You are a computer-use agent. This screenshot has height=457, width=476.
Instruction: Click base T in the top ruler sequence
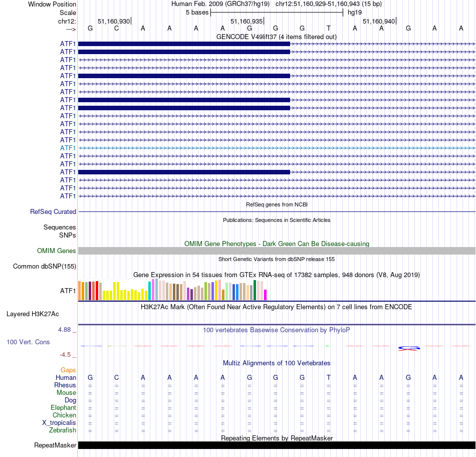tap(329, 28)
